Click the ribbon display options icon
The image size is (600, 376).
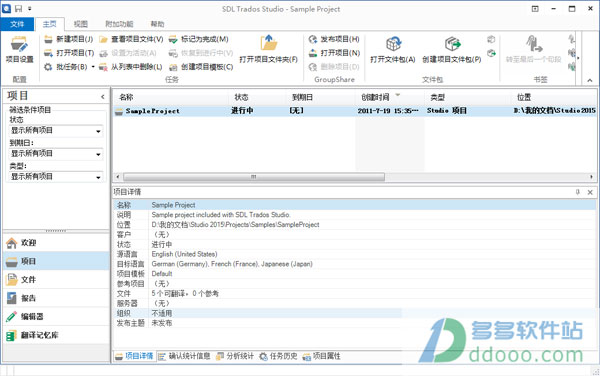pyautogui.click(x=535, y=9)
